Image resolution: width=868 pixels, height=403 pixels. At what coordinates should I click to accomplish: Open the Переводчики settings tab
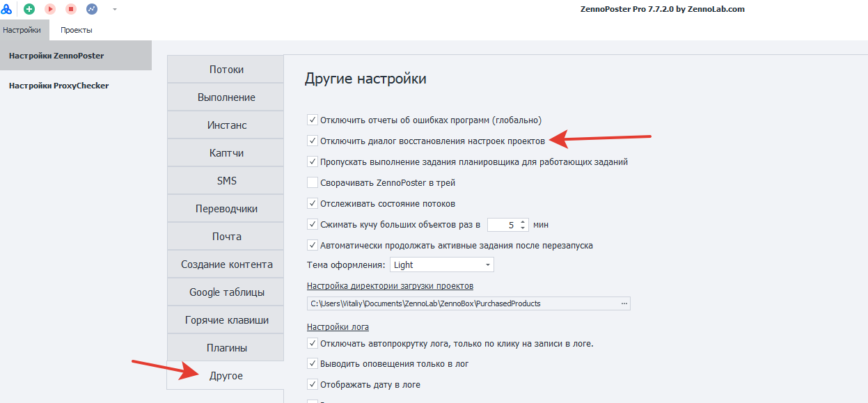pyautogui.click(x=226, y=209)
